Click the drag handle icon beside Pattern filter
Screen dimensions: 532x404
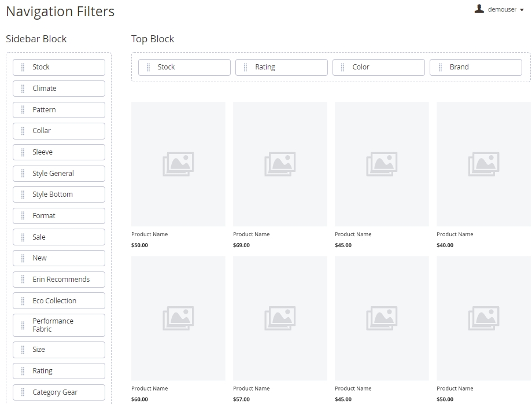pyautogui.click(x=23, y=110)
